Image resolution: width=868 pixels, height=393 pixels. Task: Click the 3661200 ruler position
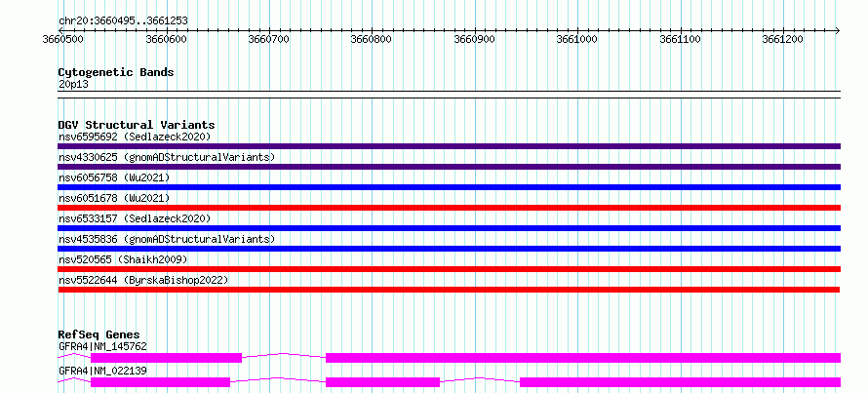[x=783, y=39]
